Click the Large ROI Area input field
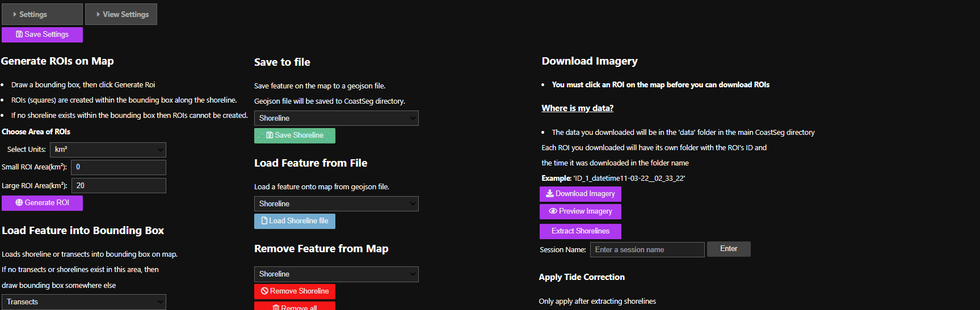980x310 pixels. tap(118, 185)
